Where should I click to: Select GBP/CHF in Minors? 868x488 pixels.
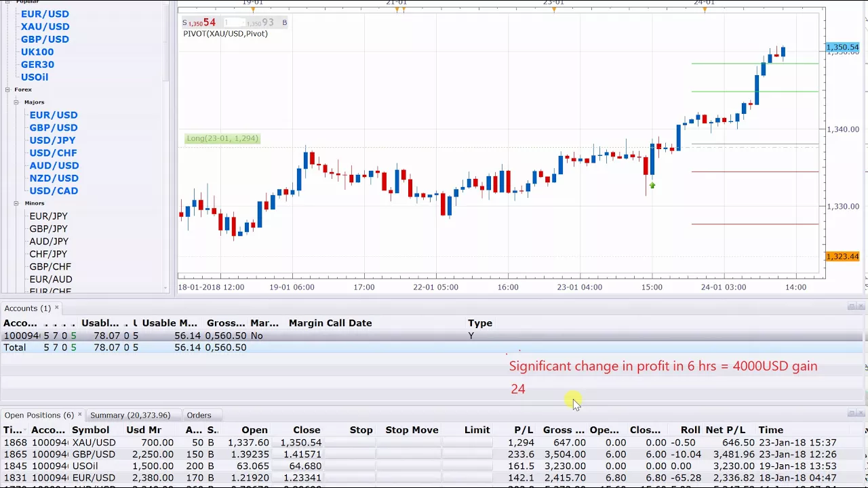click(x=50, y=266)
